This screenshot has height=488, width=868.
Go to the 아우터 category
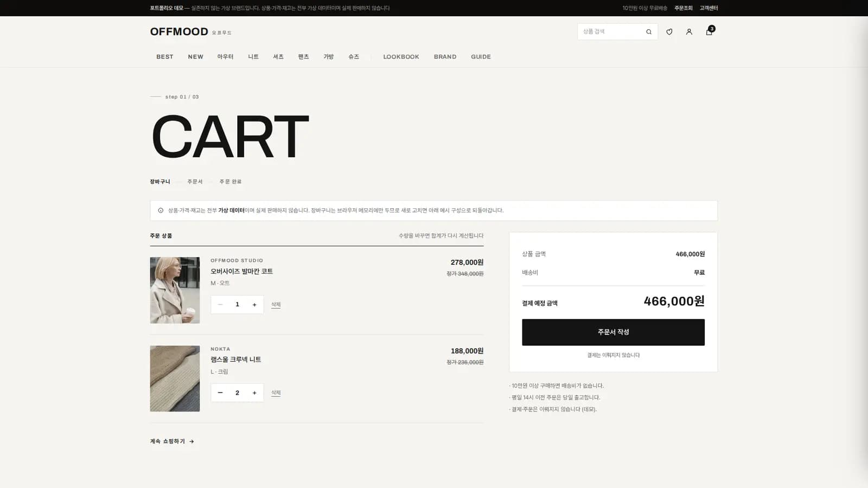click(225, 57)
